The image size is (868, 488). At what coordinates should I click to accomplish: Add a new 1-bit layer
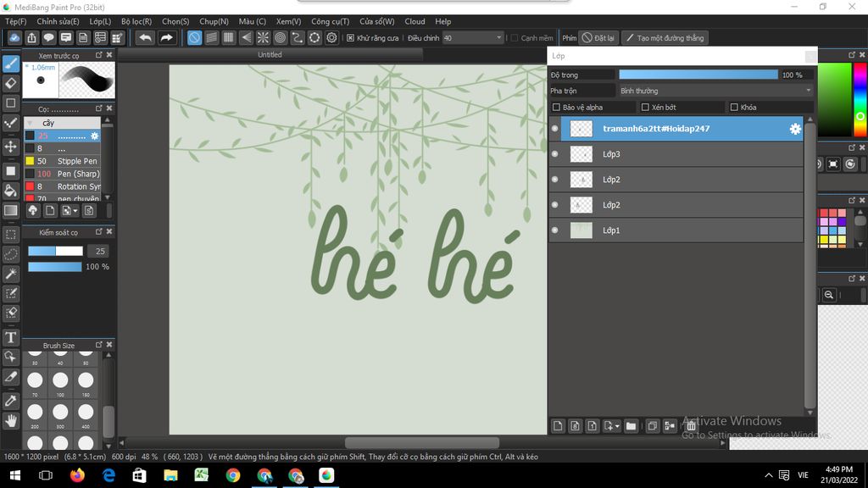[x=593, y=426]
